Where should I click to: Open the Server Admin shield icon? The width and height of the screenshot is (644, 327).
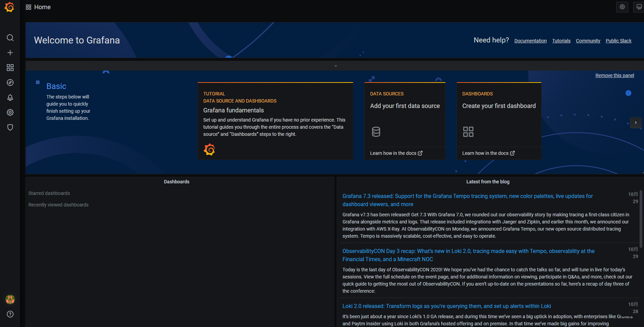10,127
